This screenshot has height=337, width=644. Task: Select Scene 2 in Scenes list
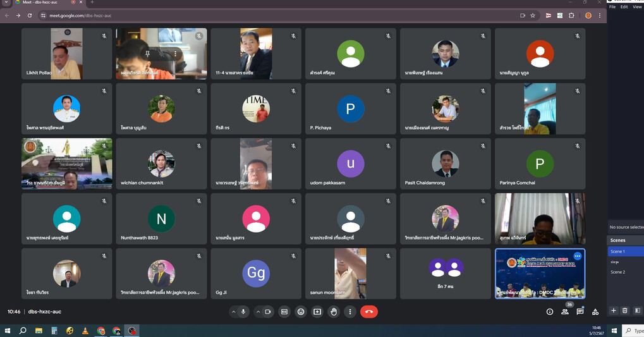pos(617,272)
